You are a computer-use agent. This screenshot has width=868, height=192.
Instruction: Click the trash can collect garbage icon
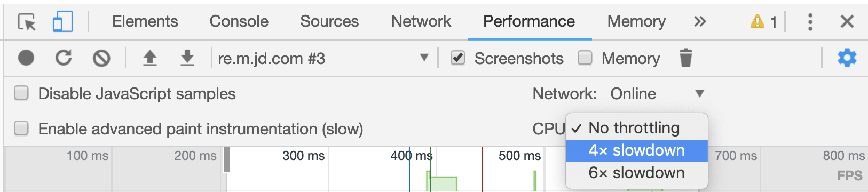(x=686, y=58)
